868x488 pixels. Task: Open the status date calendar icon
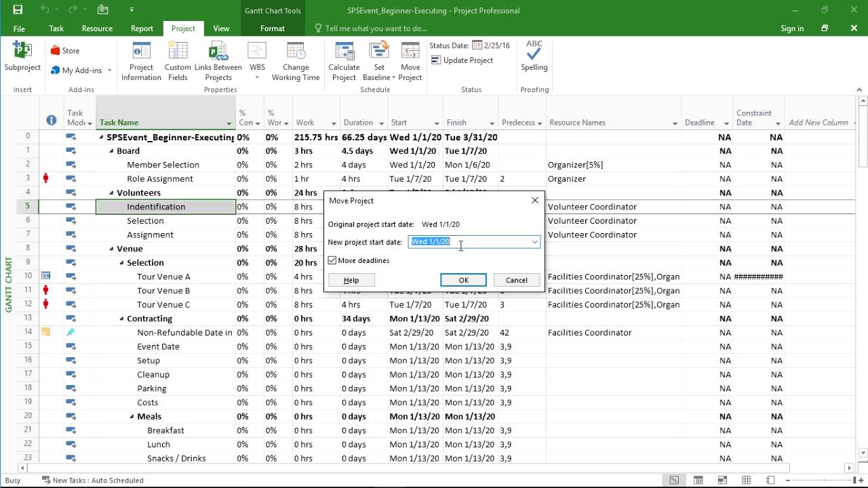click(477, 45)
